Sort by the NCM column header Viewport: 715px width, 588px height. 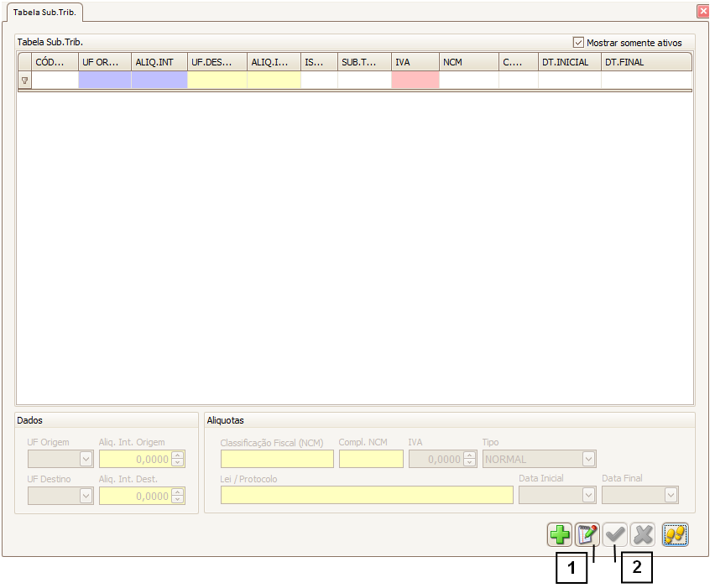point(468,62)
